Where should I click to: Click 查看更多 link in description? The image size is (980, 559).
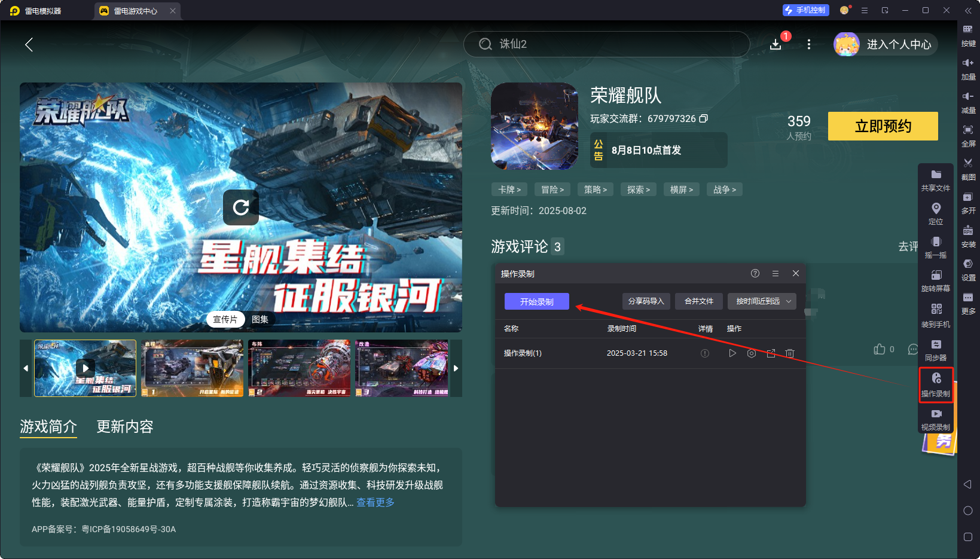tap(375, 502)
